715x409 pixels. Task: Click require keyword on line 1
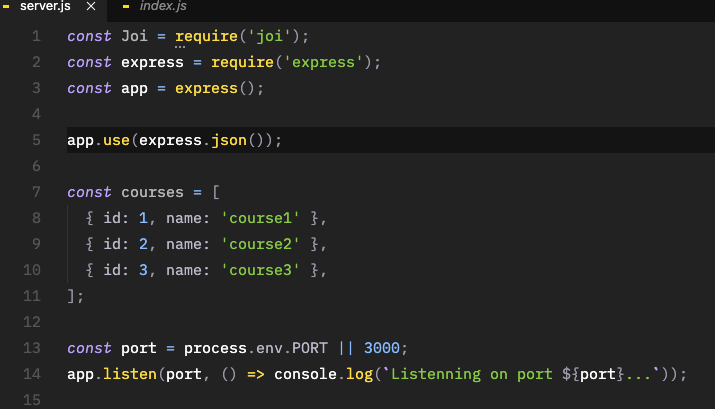click(x=206, y=36)
